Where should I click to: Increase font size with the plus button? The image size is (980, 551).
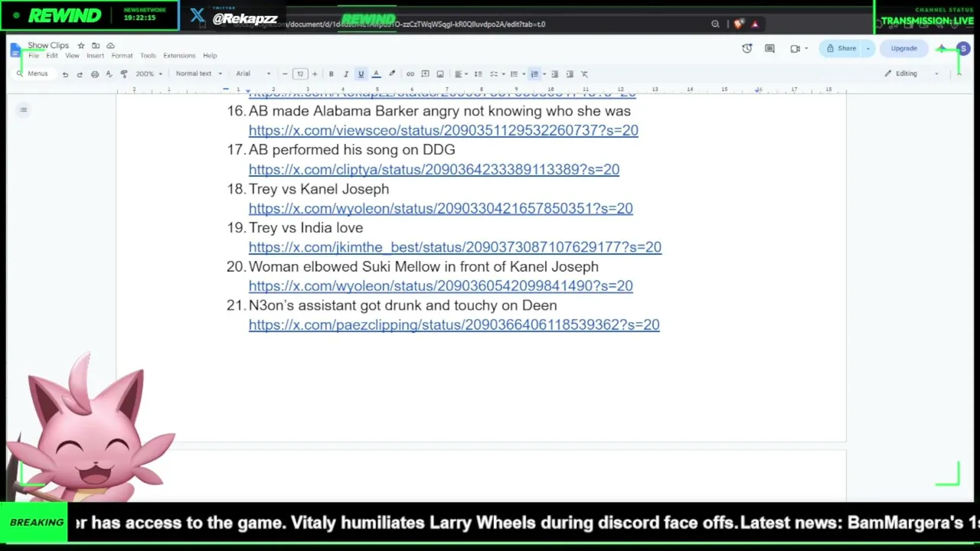click(315, 74)
